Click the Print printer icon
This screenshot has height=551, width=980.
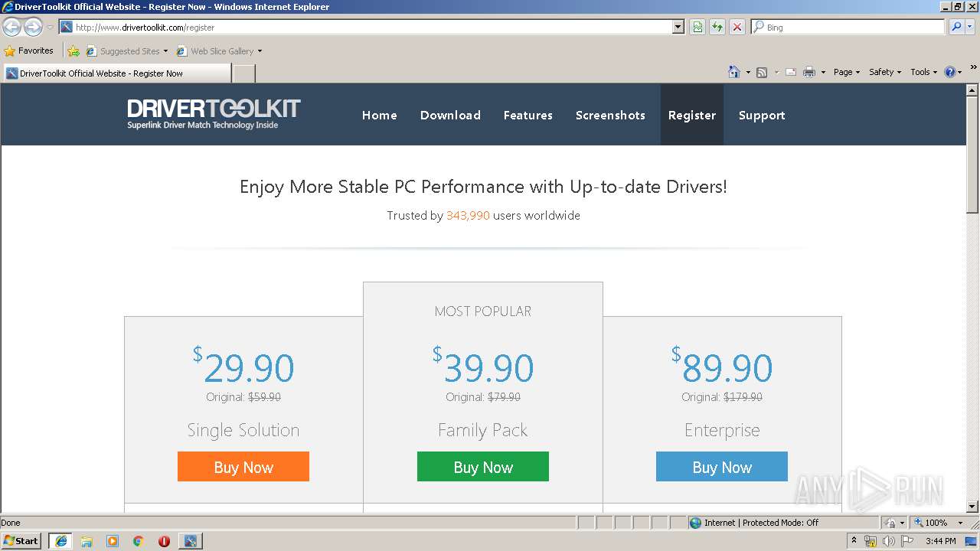click(809, 72)
